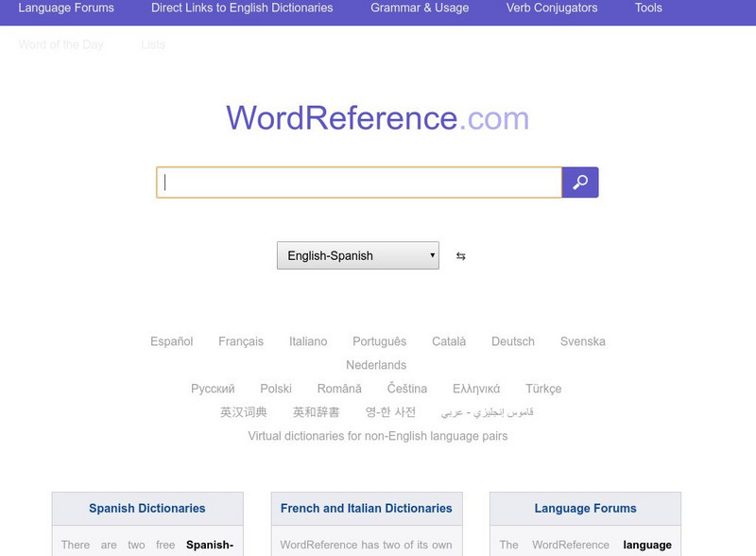Image resolution: width=756 pixels, height=556 pixels.
Task: Open the Language Forums menu
Action: coord(66,8)
